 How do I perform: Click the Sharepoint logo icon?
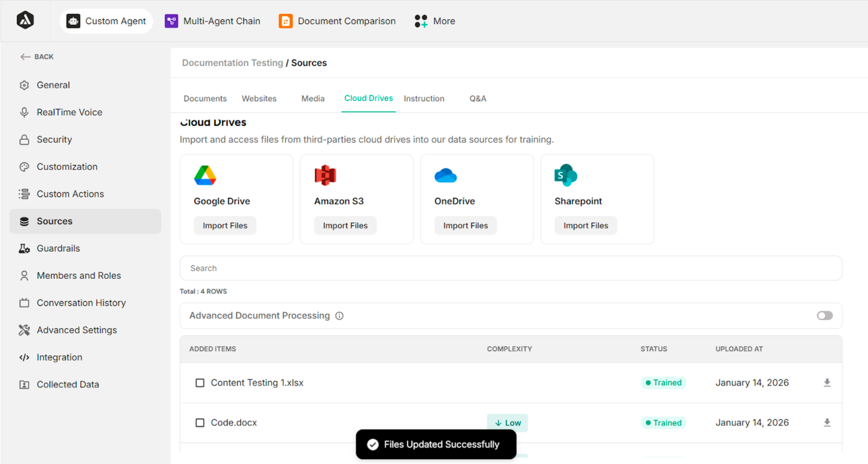(566, 175)
